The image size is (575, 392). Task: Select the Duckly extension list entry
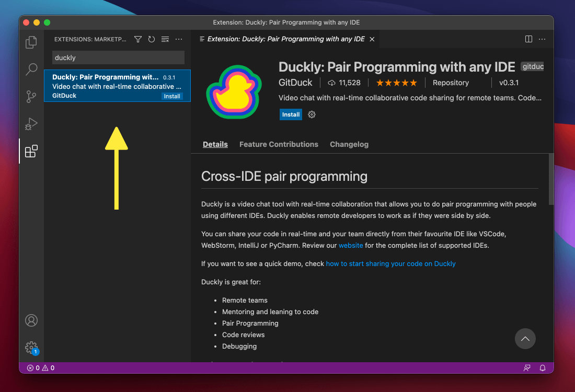(x=117, y=86)
